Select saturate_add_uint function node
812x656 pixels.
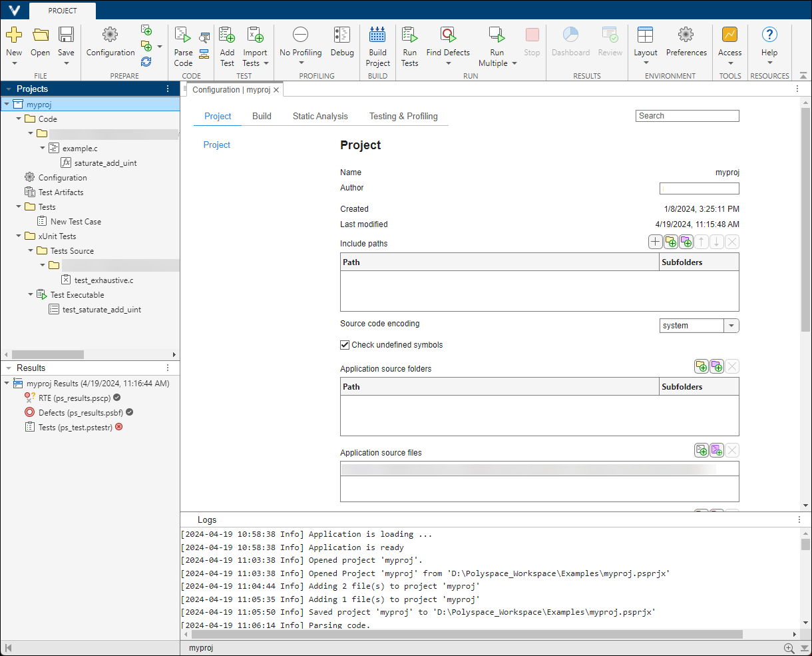[x=105, y=163]
